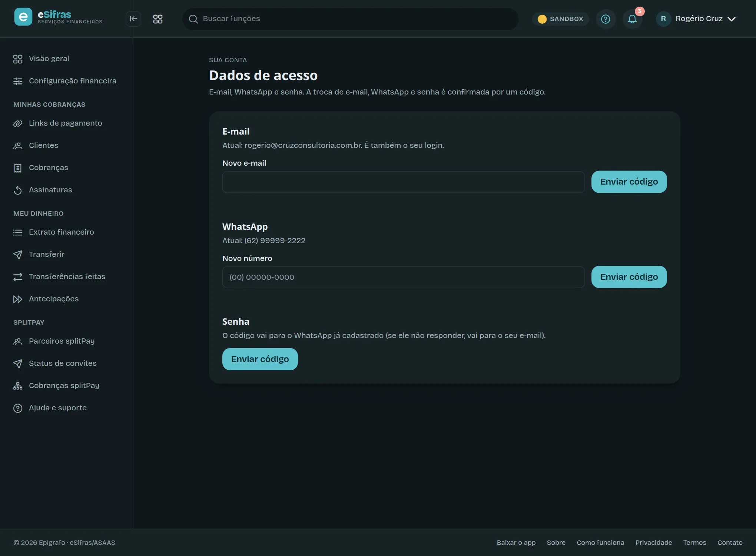
Task: Open the notifications bell
Action: tap(632, 19)
